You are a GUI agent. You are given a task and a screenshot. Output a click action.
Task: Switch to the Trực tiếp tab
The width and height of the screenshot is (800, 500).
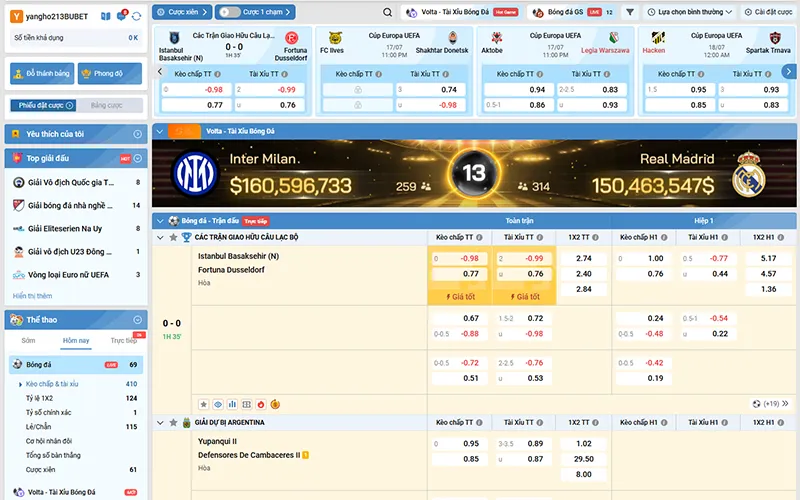tap(124, 340)
